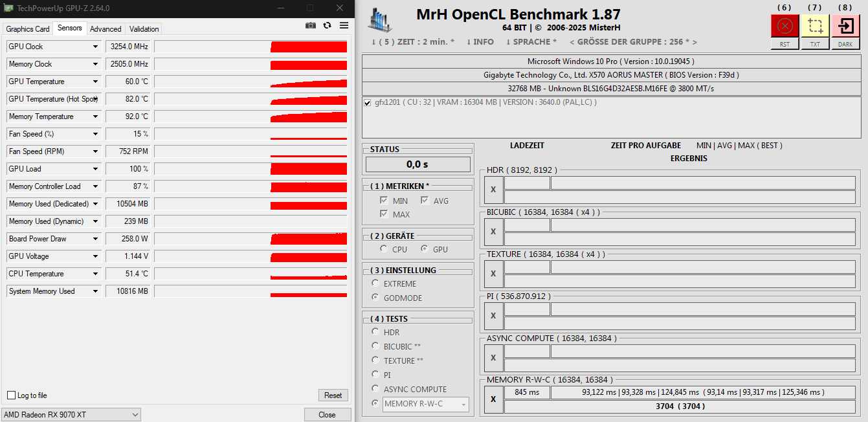Open the Validation tab in GPU-Z
This screenshot has width=868, height=422.
click(x=144, y=29)
